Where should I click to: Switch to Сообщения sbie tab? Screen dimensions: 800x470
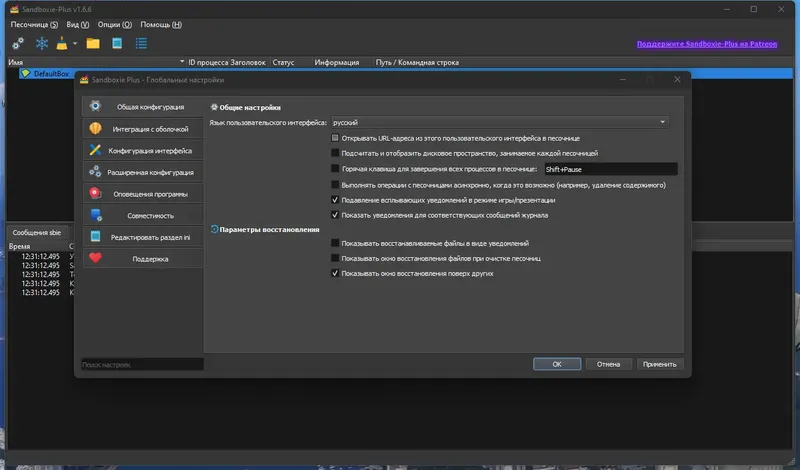pyautogui.click(x=37, y=232)
